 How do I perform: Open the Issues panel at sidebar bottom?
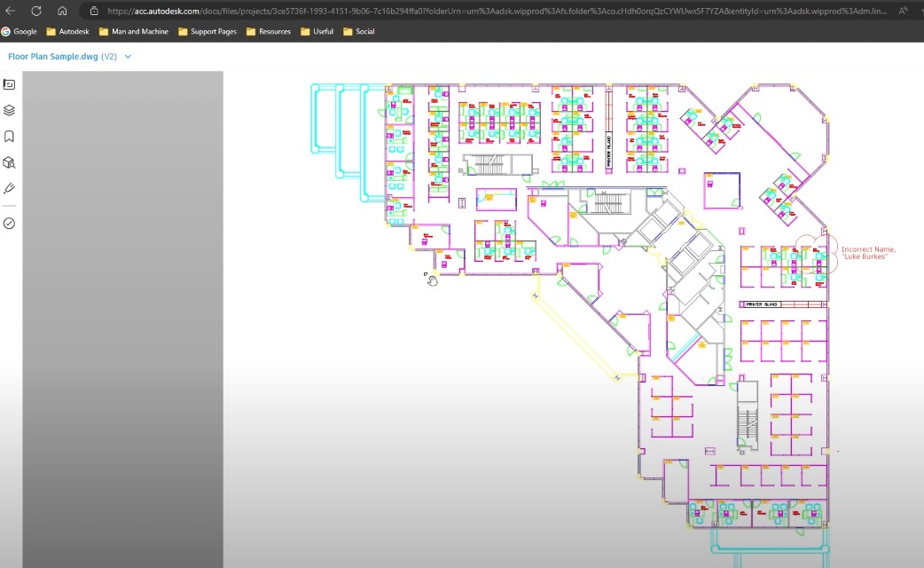click(x=10, y=223)
